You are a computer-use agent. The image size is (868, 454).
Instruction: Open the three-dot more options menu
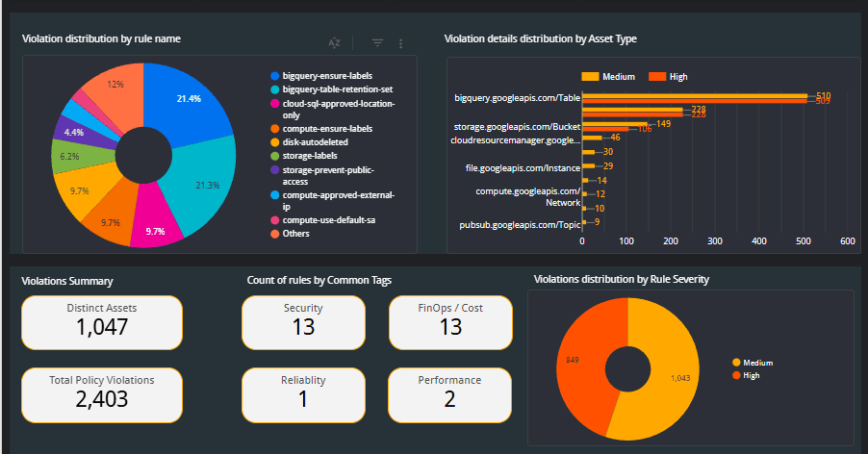[x=400, y=43]
